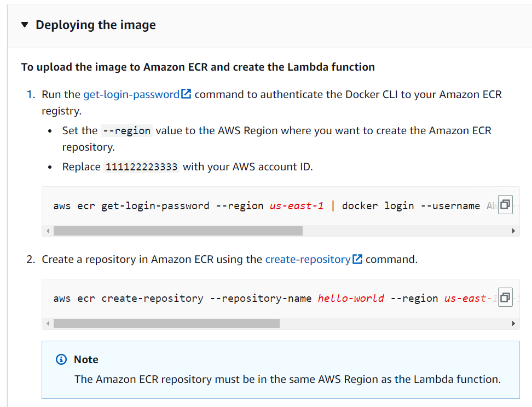The image size is (532, 407).
Task: Click hello-world repository name in command
Action: coord(351,299)
